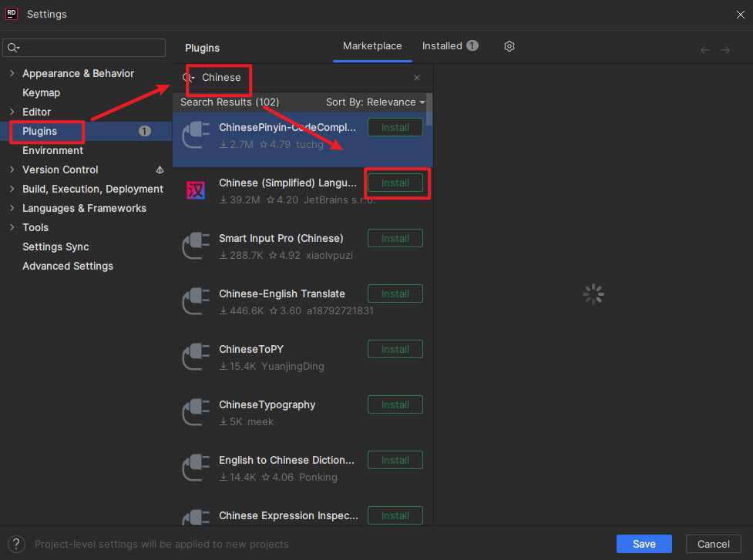The width and height of the screenshot is (753, 560).
Task: Open the plugins gear settings icon
Action: tap(509, 46)
